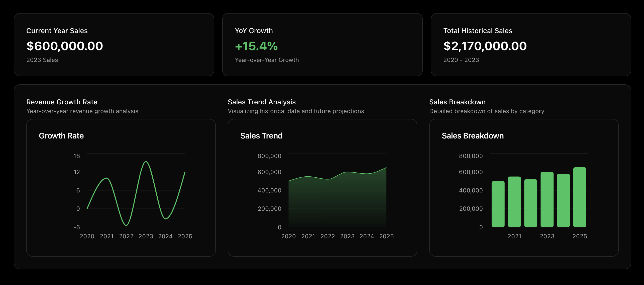Screen dimensions: 644x285
Task: Click the 800,000 label on Sales Trend axis
Action: [269, 156]
